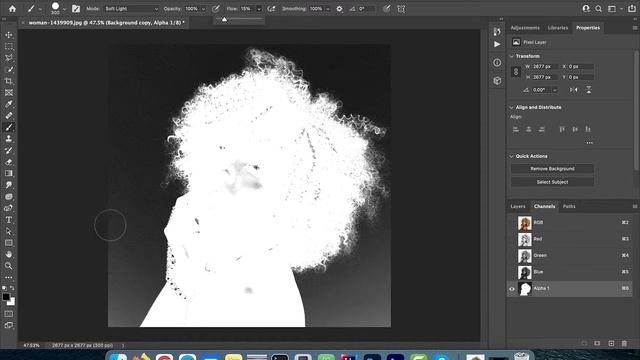The width and height of the screenshot is (640, 360).
Task: Select the Path Selection tool
Action: coord(9,231)
